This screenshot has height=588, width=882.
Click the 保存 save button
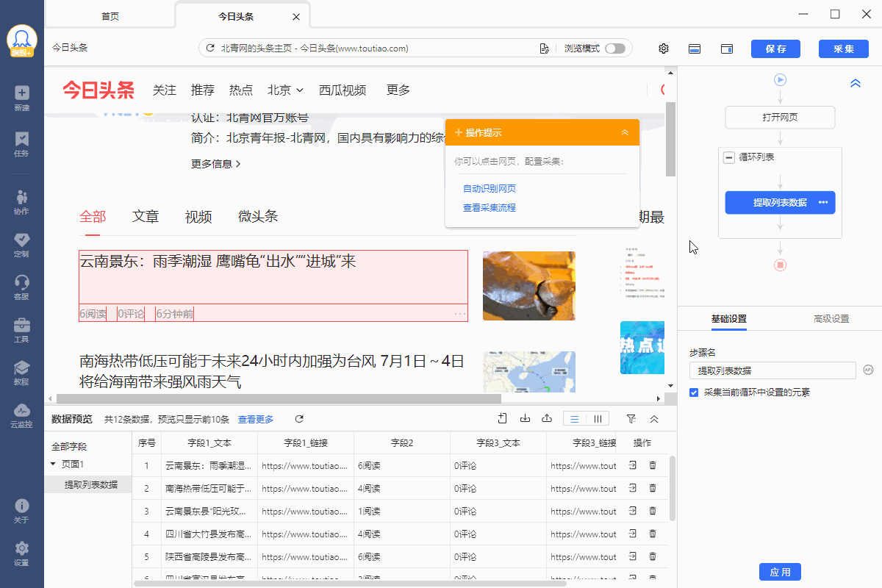point(775,49)
